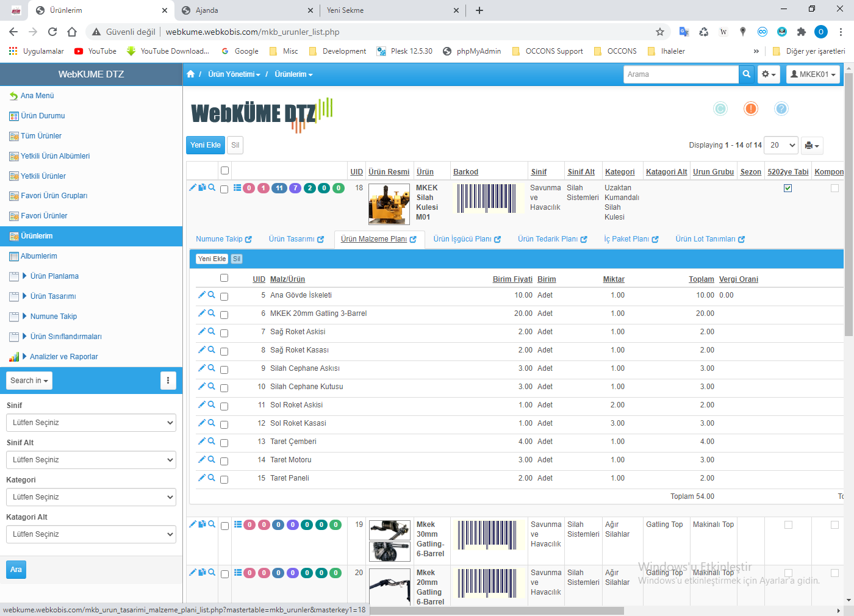
Task: Click the horizontal scrollbar at page bottom
Action: click(x=497, y=611)
